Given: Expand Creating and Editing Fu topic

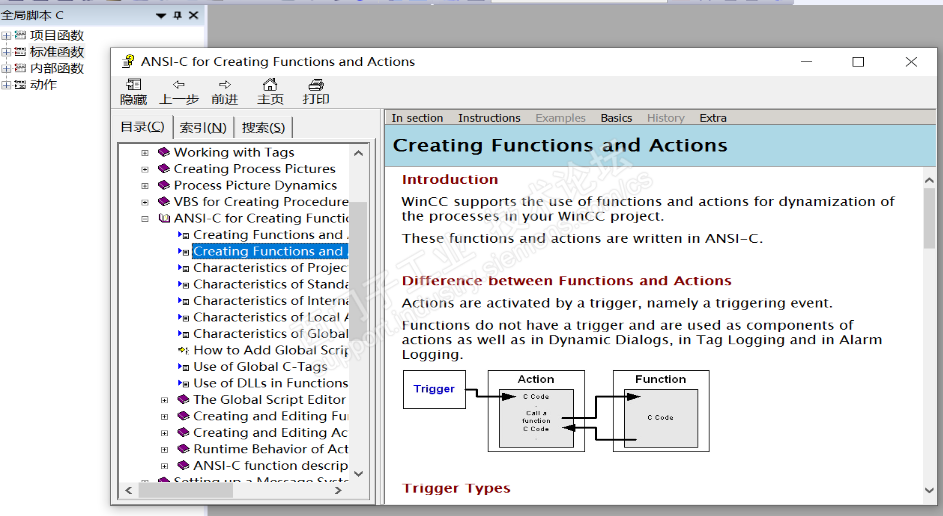Looking at the screenshot, I should (x=164, y=416).
